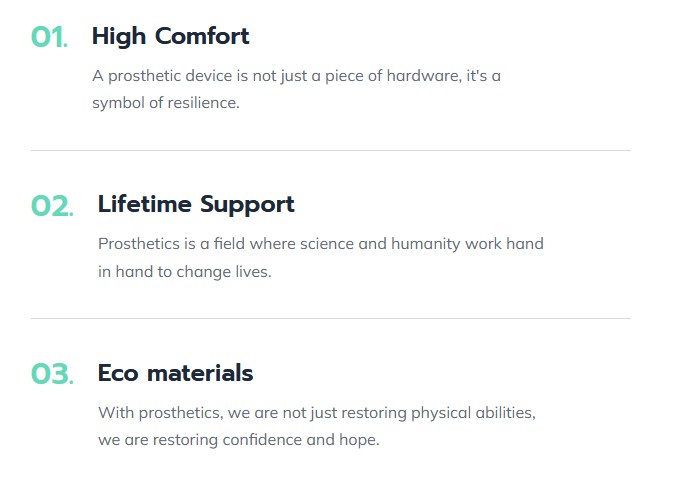674x485 pixels.
Task: Click the word 'materials' in third heading
Action: pyautogui.click(x=200, y=373)
